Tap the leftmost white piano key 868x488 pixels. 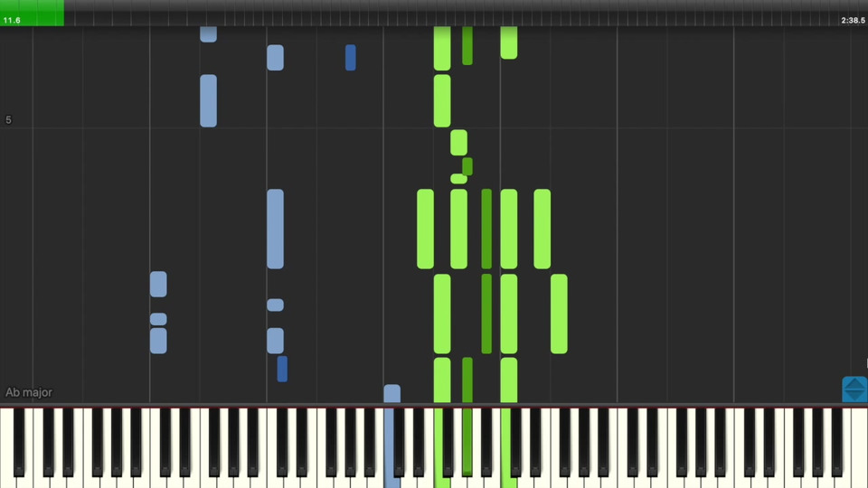(8, 448)
